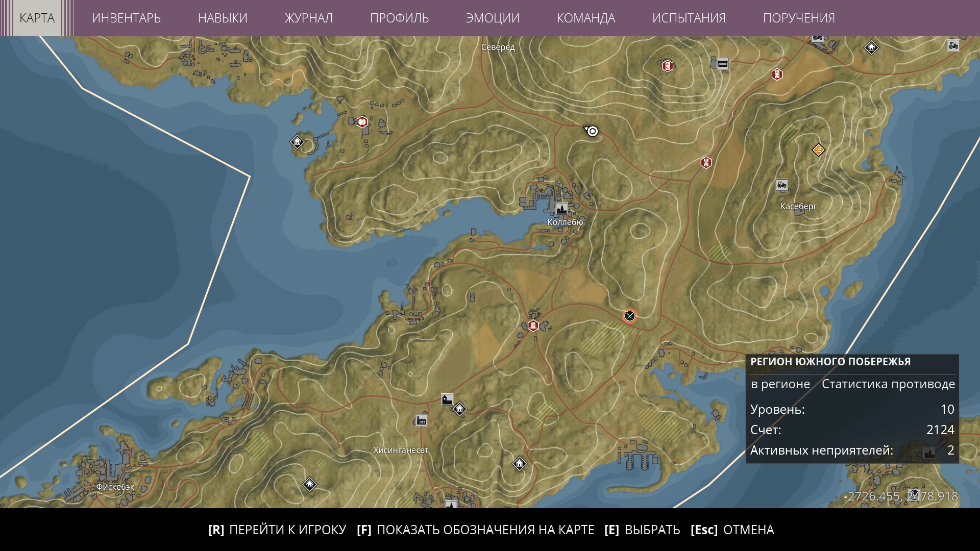
Task: Go to the Профиль tab
Action: (x=399, y=18)
